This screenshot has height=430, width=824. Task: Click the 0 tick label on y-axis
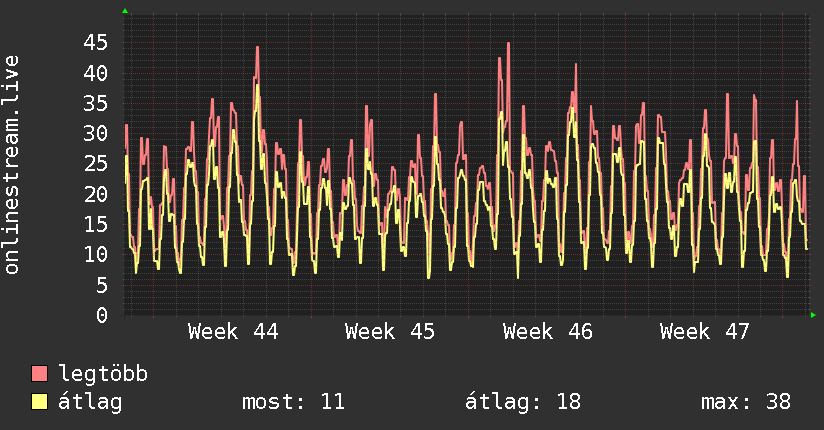pyautogui.click(x=102, y=315)
